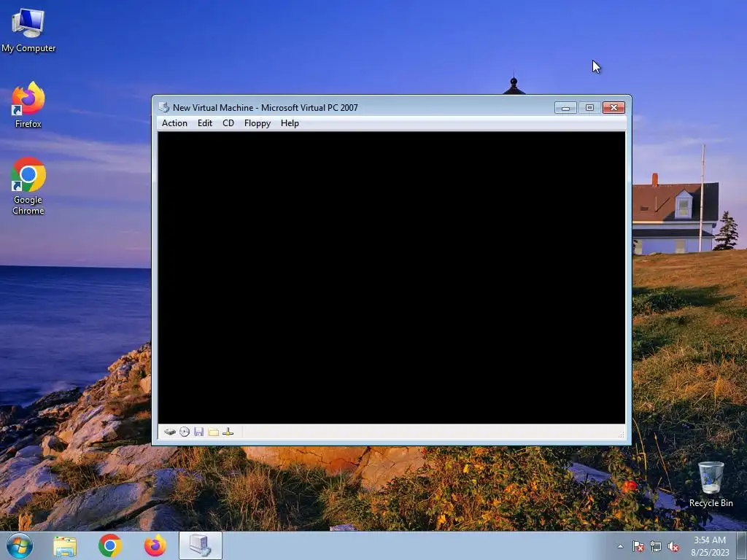Open the Edit menu

205,123
